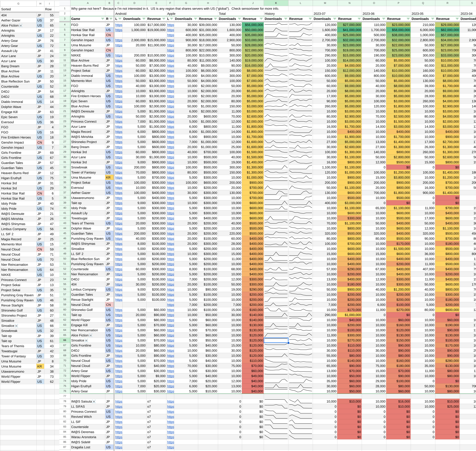Select the 2023-06 month header cell

374,14
